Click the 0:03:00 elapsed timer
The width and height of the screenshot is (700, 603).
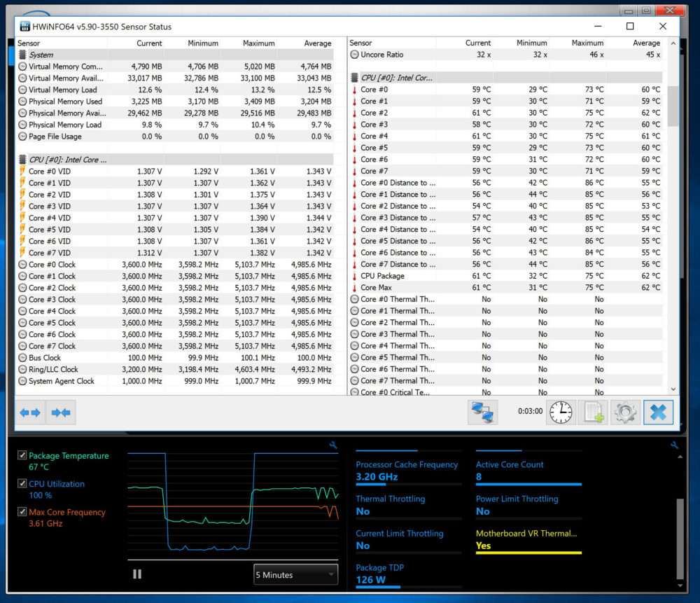(x=531, y=411)
